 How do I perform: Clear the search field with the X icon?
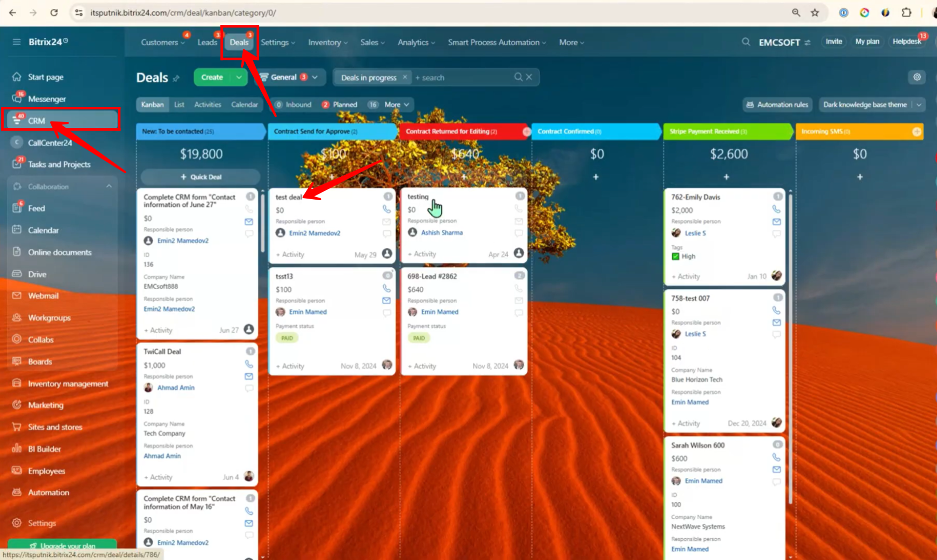pyautogui.click(x=529, y=77)
